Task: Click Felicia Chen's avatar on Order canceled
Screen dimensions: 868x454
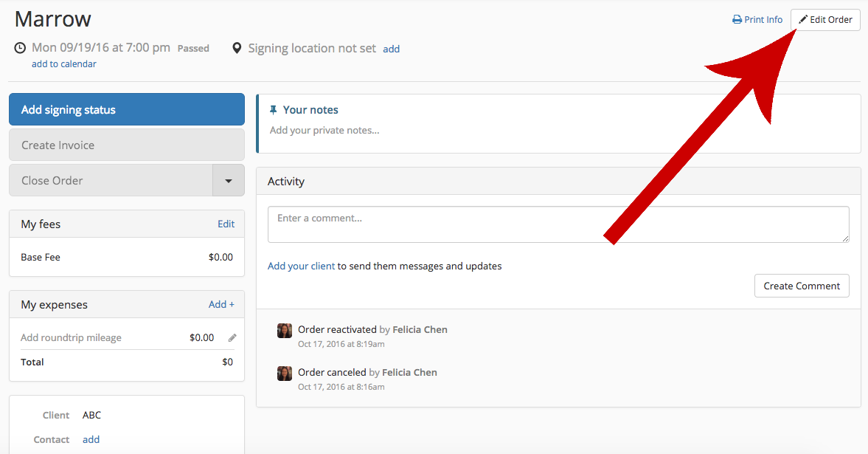Action: point(285,374)
